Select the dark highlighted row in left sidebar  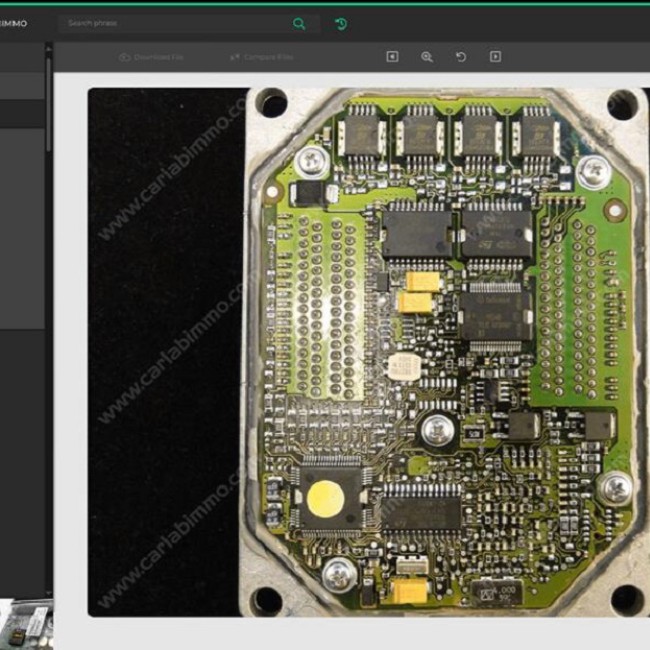click(x=22, y=114)
